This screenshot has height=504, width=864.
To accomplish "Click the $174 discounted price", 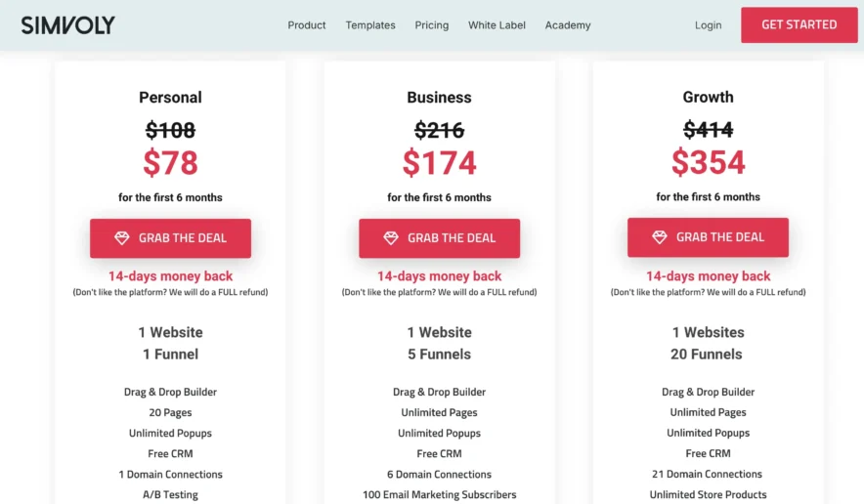I will pyautogui.click(x=439, y=162).
